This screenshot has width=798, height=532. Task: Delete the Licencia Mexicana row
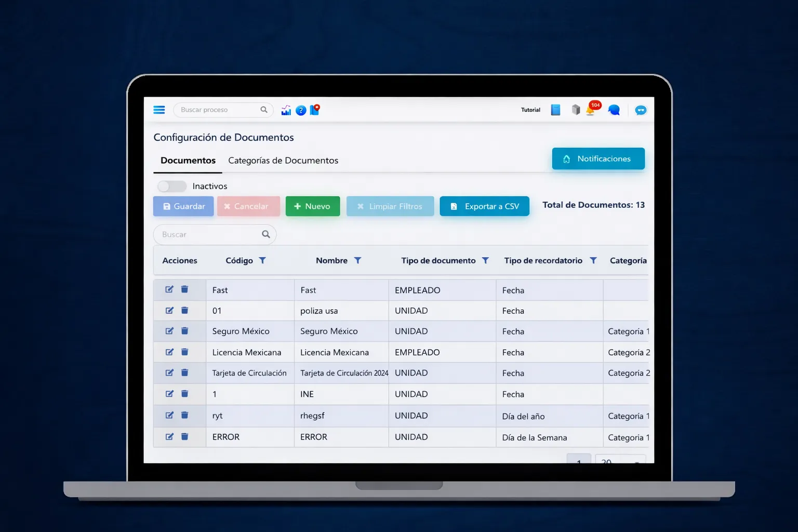pyautogui.click(x=184, y=352)
